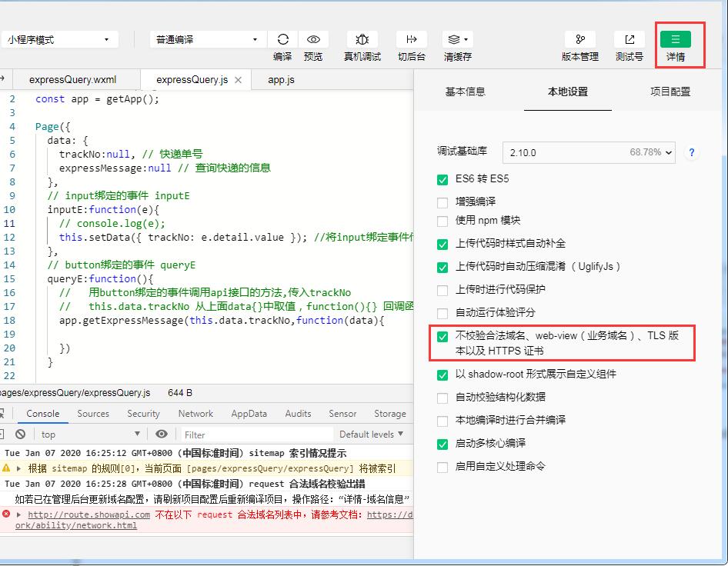Viewport: 728px width, 566px height.
Task: Click the red error icon in console
Action: (6, 514)
